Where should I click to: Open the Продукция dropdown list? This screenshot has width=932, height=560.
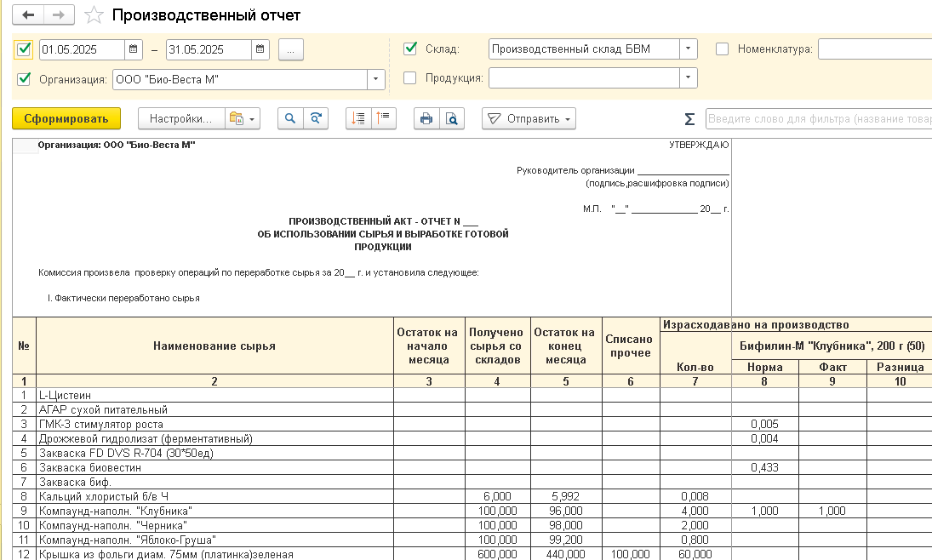click(688, 78)
